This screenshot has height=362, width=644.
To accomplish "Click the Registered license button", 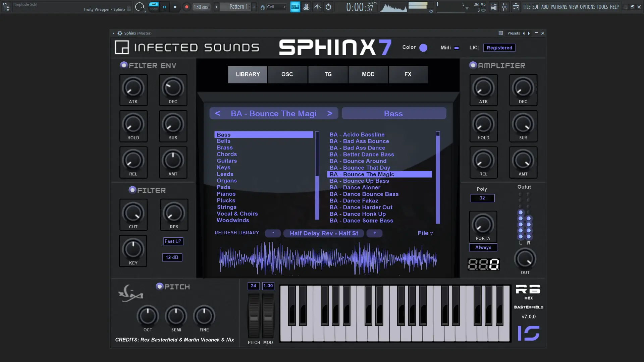I will pos(499,48).
